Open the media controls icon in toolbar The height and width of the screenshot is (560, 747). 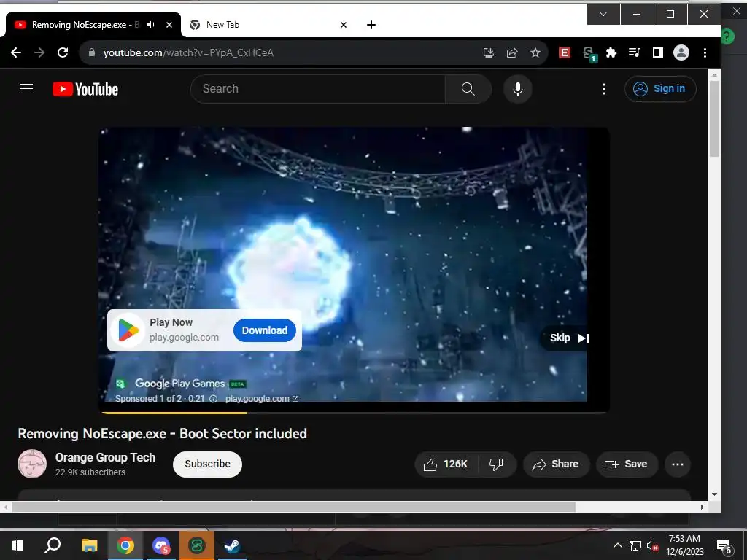point(635,52)
